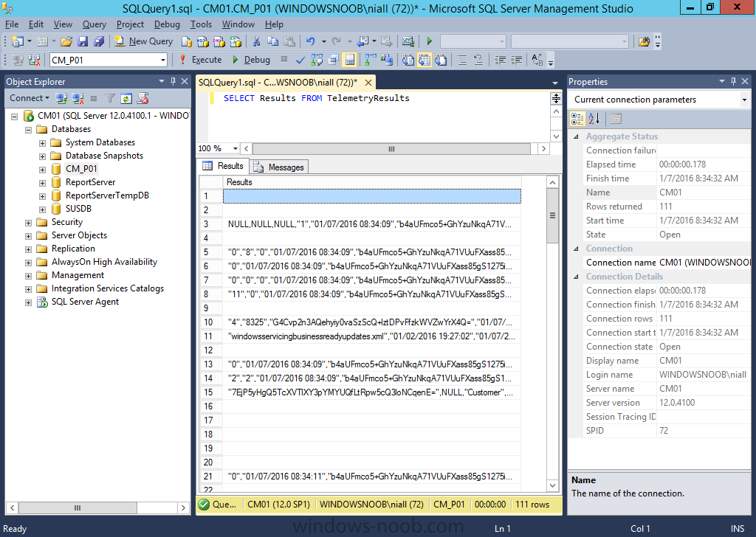Parse the query with the checkmark icon
The image size is (756, 537).
click(x=300, y=60)
